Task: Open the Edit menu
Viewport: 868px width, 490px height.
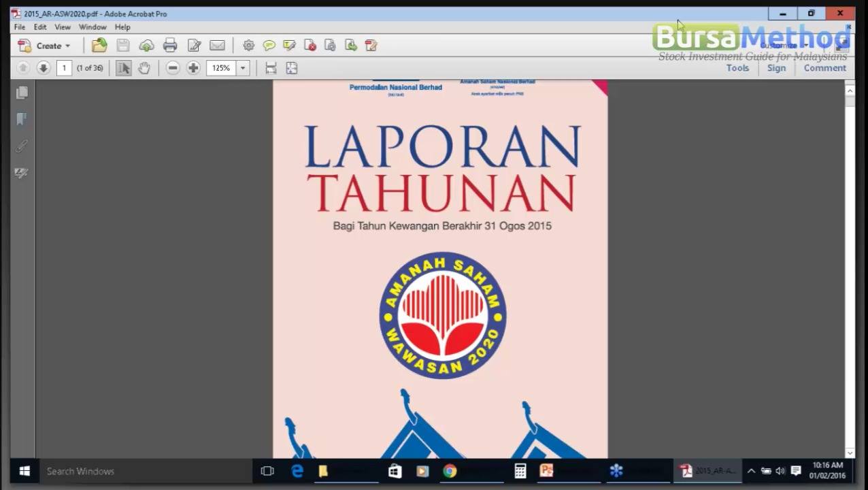Action: tap(40, 27)
